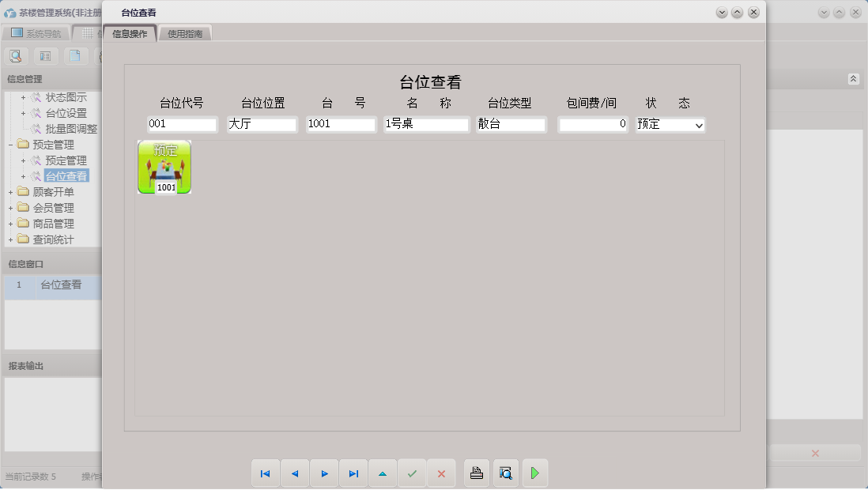Click the printer icon
Viewport: 868px width, 490px height.
[477, 473]
